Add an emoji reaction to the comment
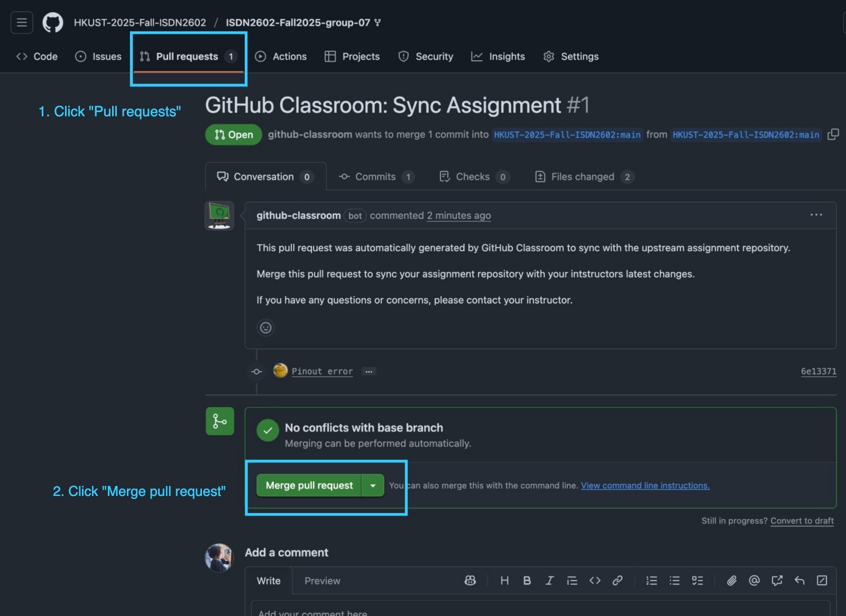The image size is (846, 616). coord(265,328)
